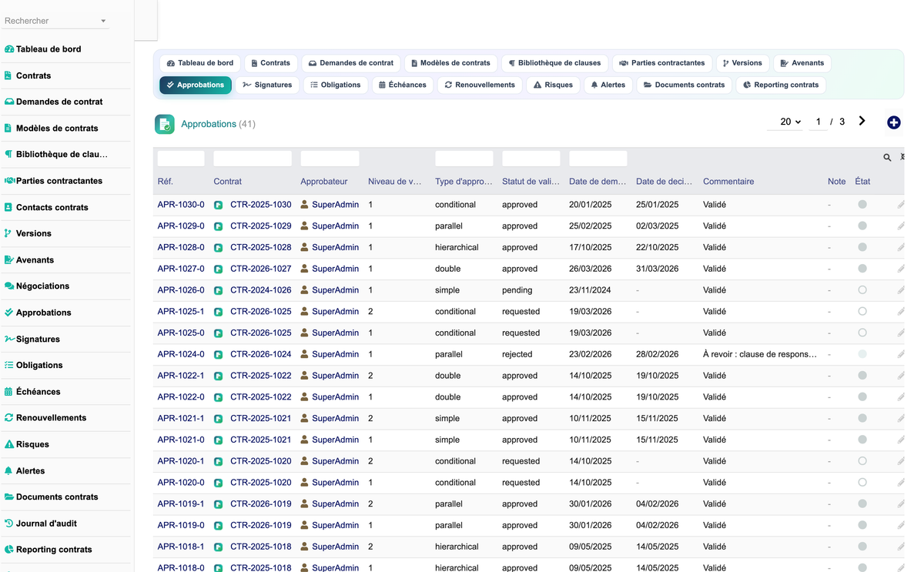Click the Demandes de contrat sidebar icon
Image resolution: width=924 pixels, height=572 pixels.
coord(9,102)
